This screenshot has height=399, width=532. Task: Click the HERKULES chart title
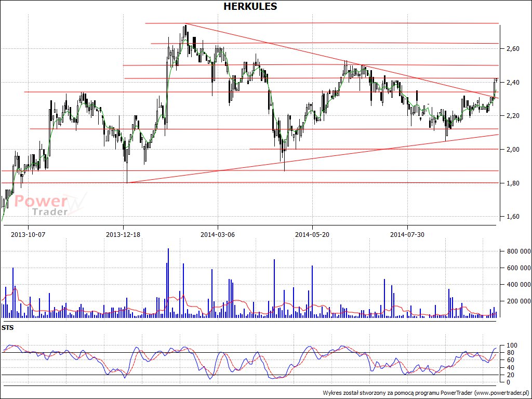250,6
